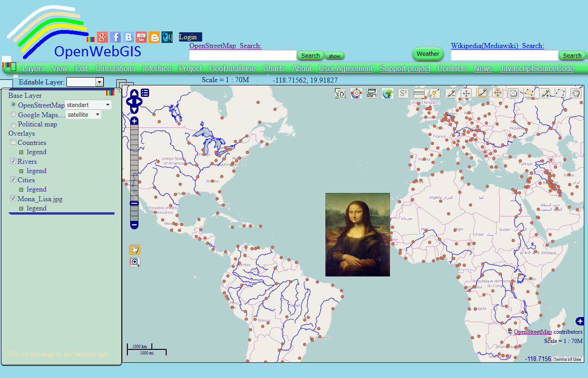Click the Weather button
This screenshot has width=588, height=378.
[x=428, y=54]
